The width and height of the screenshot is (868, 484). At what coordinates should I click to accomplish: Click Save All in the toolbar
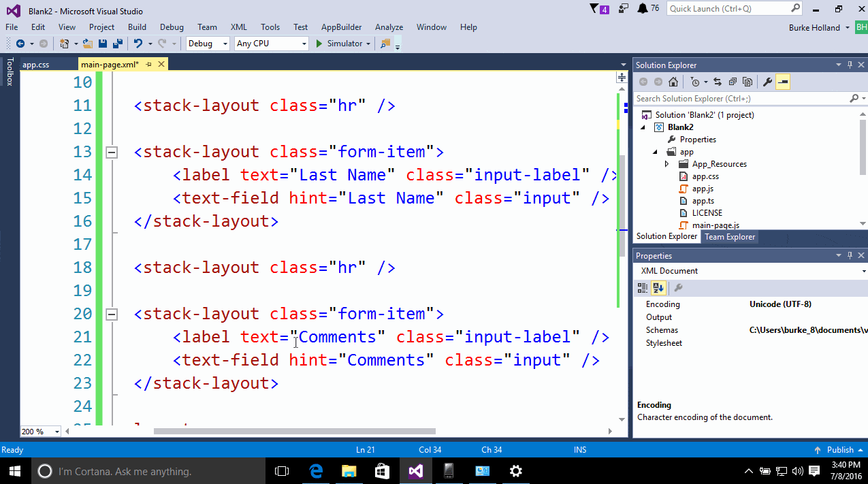117,43
